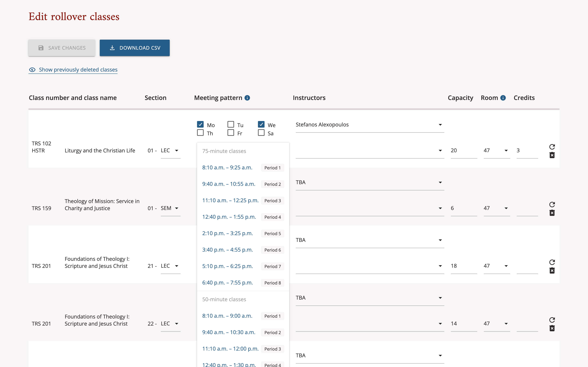
Task: Open the Stefanos Alexopoulos instructor dropdown
Action: (x=370, y=125)
